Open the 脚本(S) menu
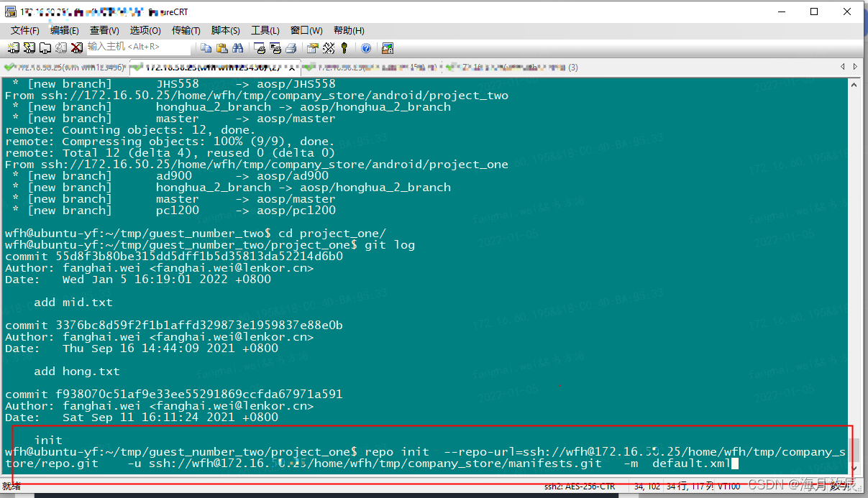Screen dimensions: 868x498 click(226, 30)
